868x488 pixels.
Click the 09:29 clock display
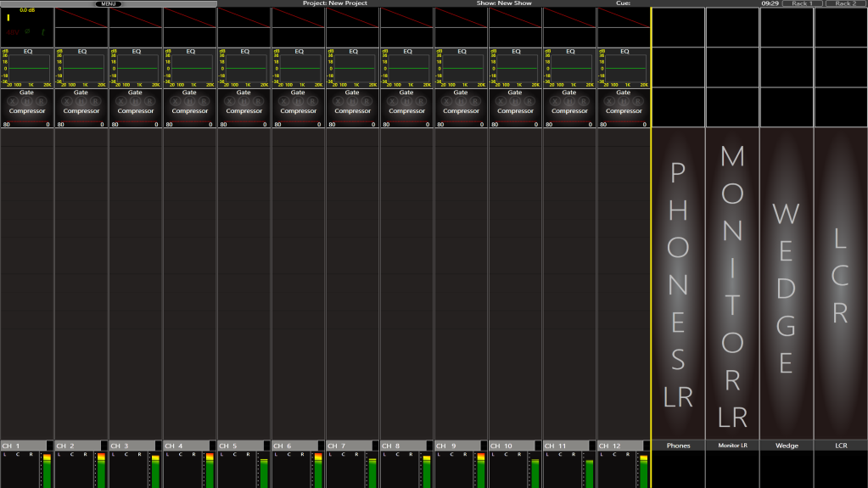770,3
